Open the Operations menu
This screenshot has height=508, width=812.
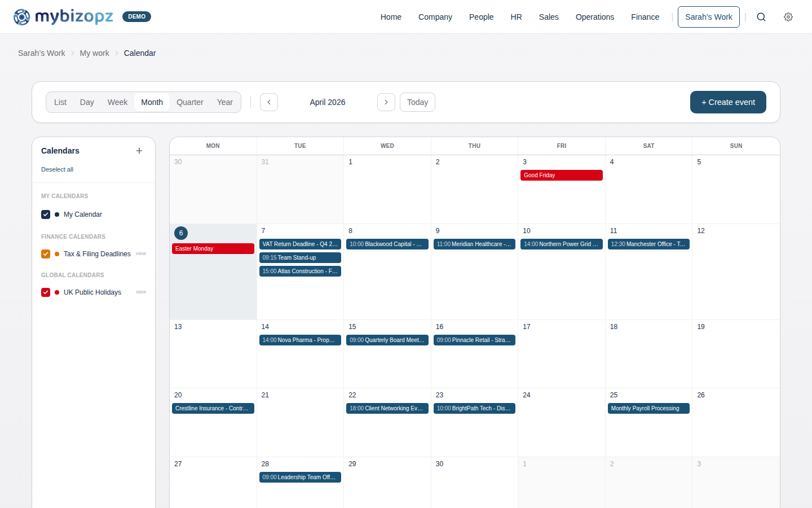(x=595, y=17)
